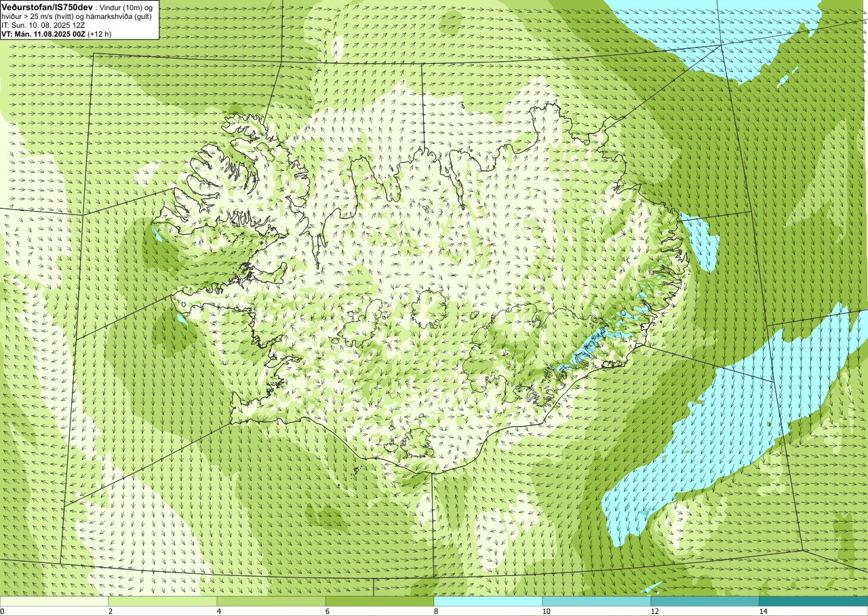The image size is (868, 616).
Task: Click the legend scale label '6'
Action: [328, 611]
